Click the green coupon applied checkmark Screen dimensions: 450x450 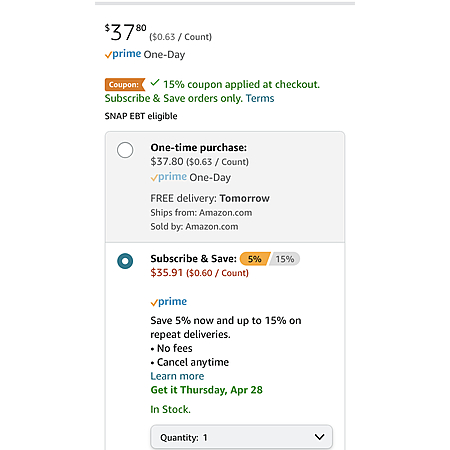click(155, 82)
